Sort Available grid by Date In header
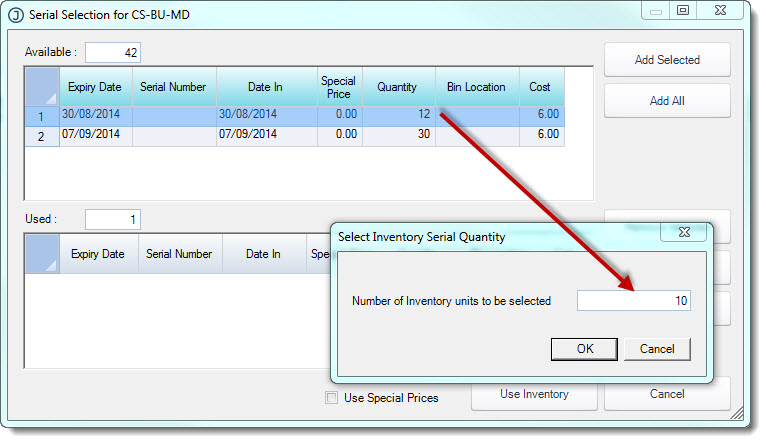This screenshot has height=443, width=766. [267, 87]
